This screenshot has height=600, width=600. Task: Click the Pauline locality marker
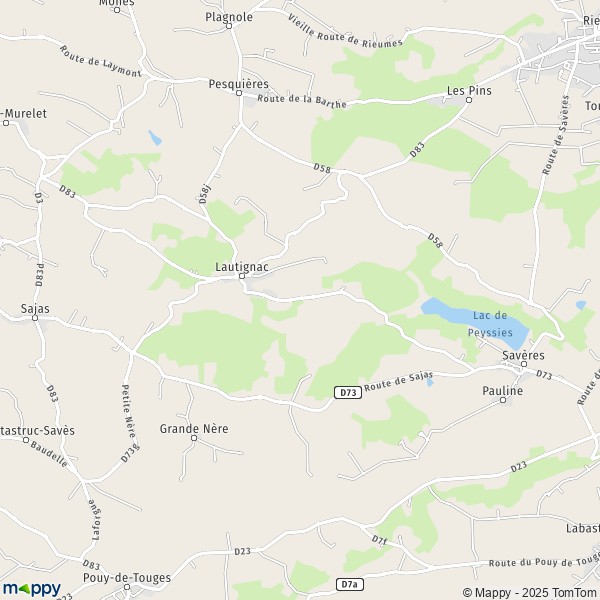tap(503, 400)
